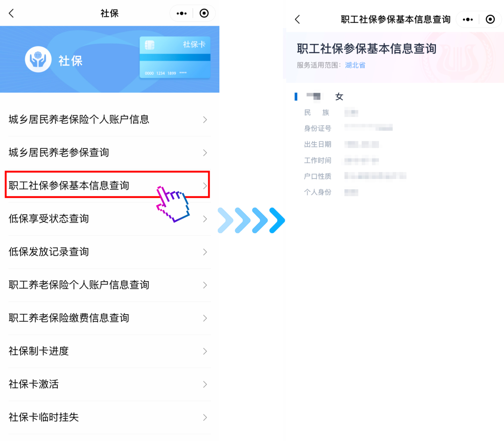This screenshot has height=441, width=504.
Task: Expand 职工养老保险个人账户信息查询 chevron
Action: [x=205, y=285]
